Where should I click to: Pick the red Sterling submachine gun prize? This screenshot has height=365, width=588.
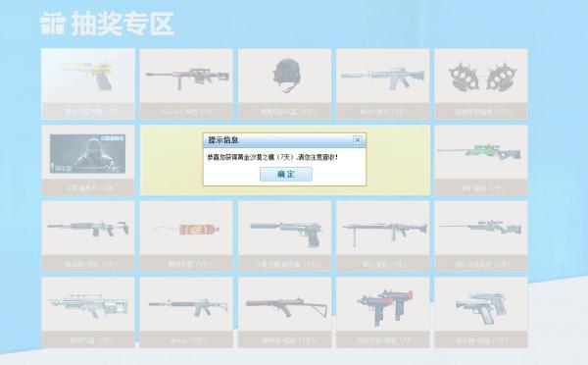pyautogui.click(x=285, y=312)
